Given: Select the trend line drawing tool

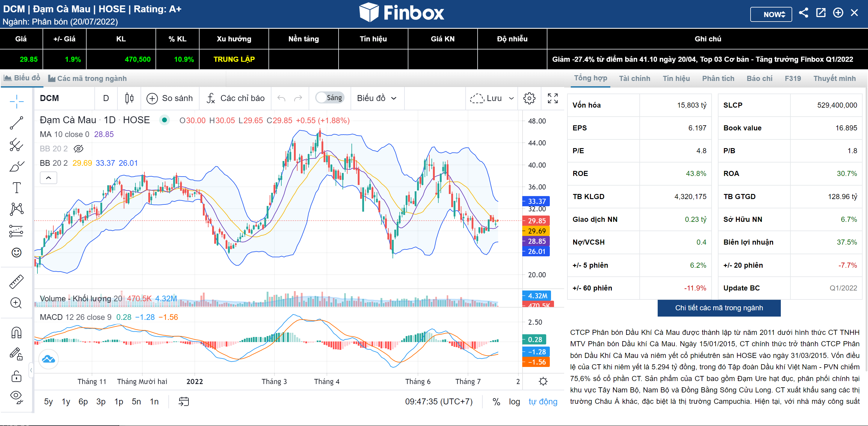Looking at the screenshot, I should [x=16, y=123].
